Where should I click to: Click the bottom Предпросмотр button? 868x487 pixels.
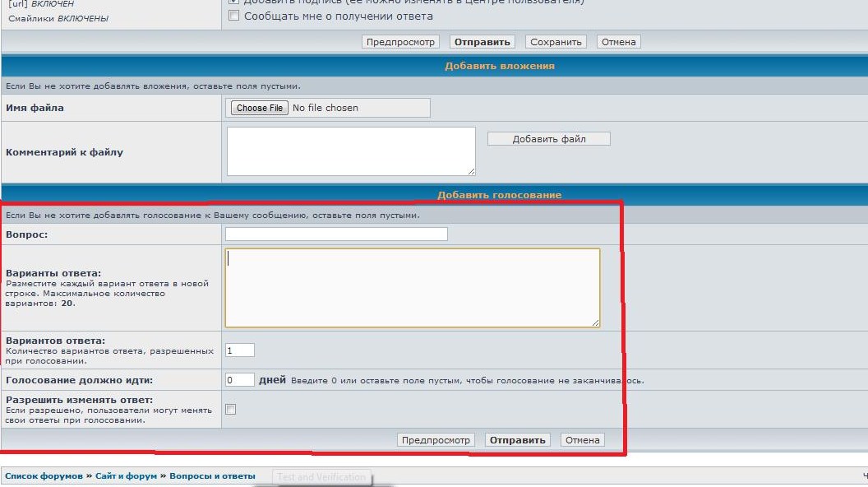coord(436,440)
